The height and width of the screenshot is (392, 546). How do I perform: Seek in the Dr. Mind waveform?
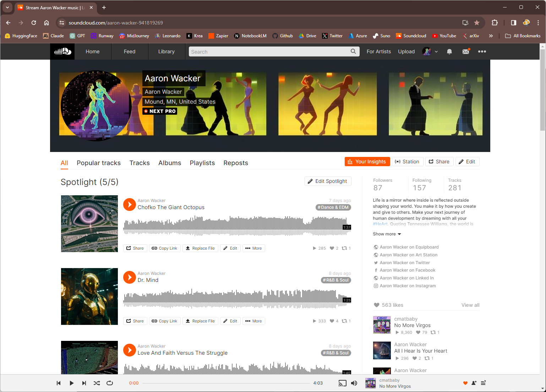pyautogui.click(x=237, y=298)
